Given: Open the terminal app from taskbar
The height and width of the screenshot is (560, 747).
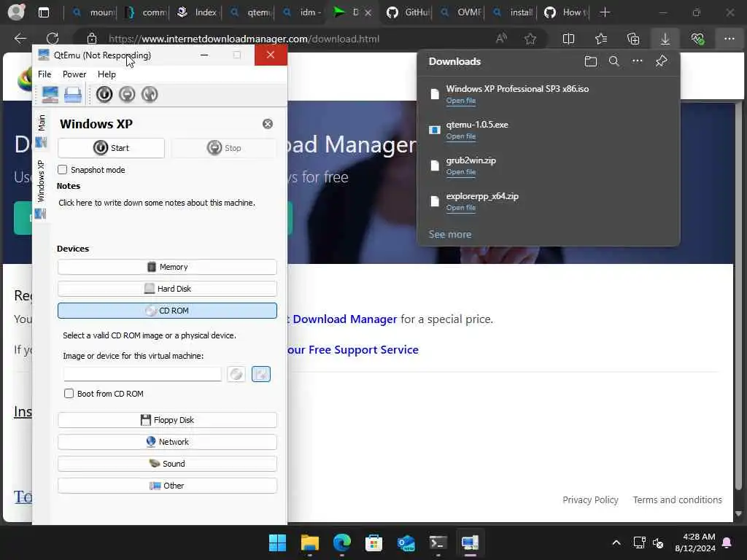Looking at the screenshot, I should [438, 542].
